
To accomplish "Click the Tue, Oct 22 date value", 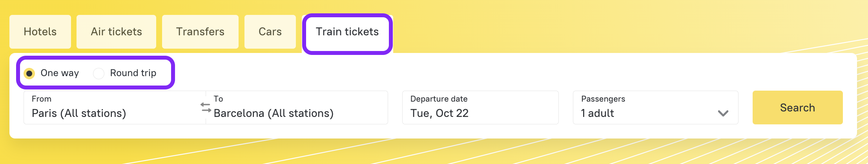I will pyautogui.click(x=439, y=113).
